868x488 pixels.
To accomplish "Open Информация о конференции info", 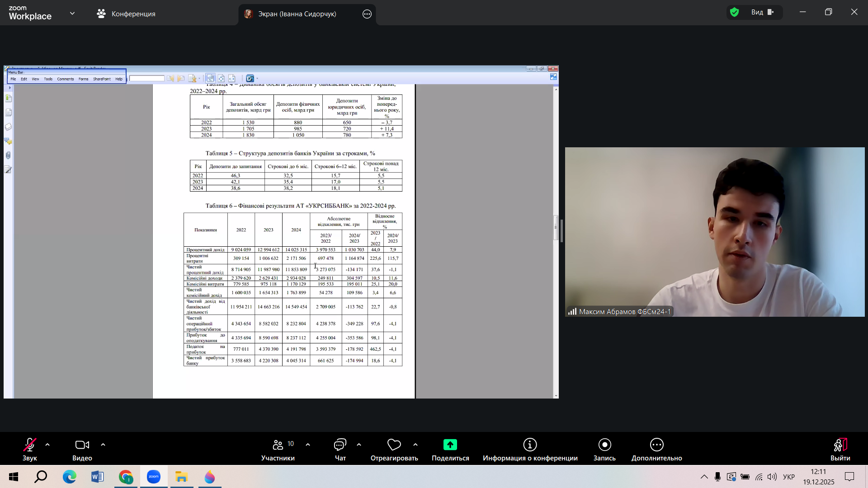I will point(530,449).
